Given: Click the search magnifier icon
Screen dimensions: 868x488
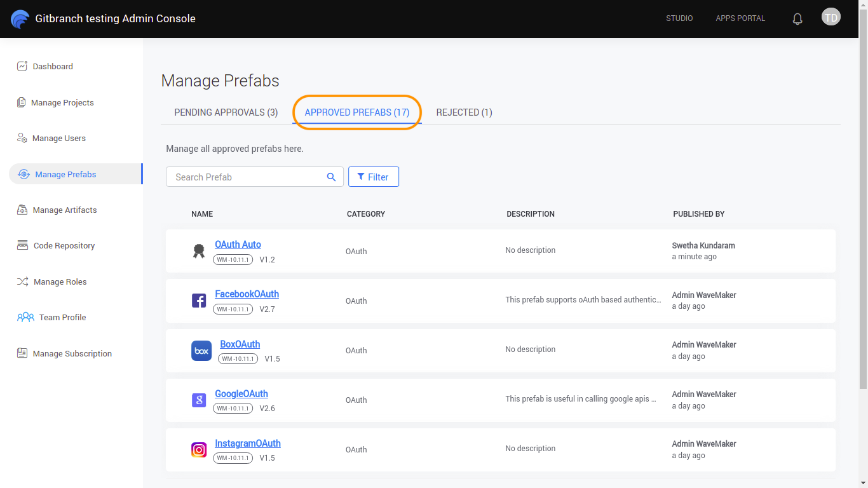Looking at the screenshot, I should [331, 177].
